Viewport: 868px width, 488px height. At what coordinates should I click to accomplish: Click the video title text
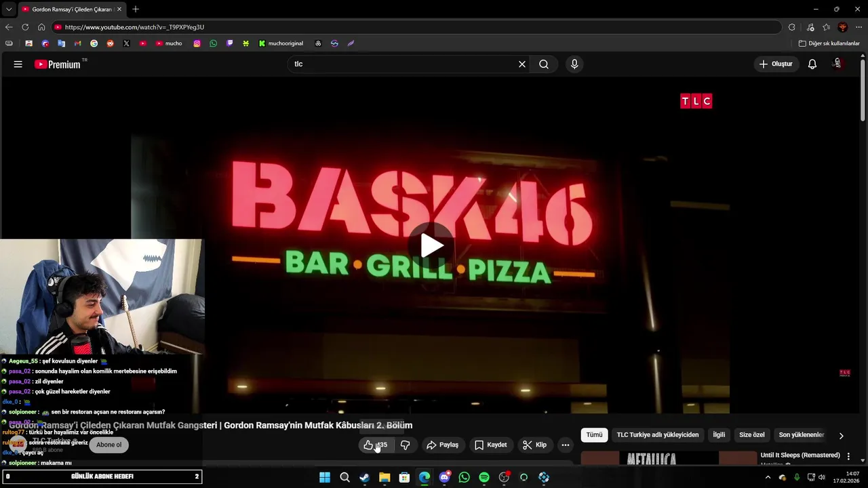211,425
